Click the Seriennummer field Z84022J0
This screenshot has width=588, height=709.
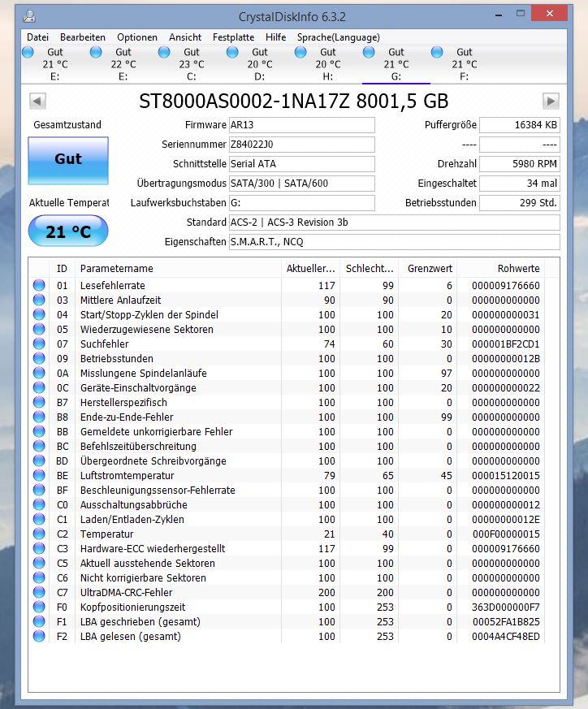[x=301, y=145]
